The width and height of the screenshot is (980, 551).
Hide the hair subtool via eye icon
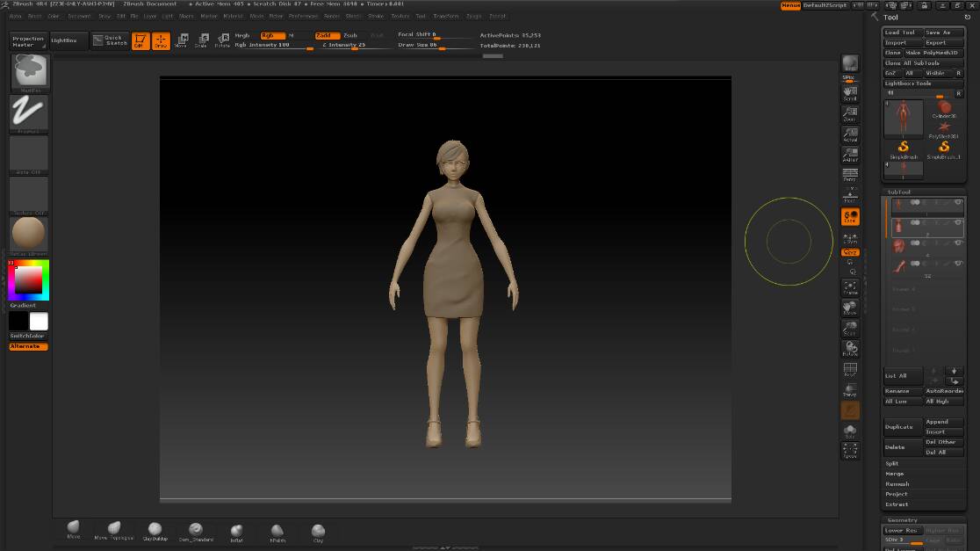click(x=958, y=243)
